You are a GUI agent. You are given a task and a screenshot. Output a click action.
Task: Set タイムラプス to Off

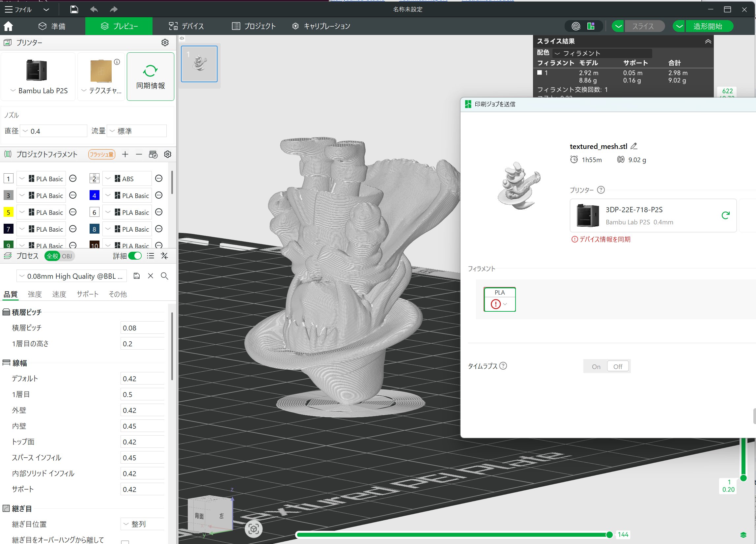click(x=618, y=366)
